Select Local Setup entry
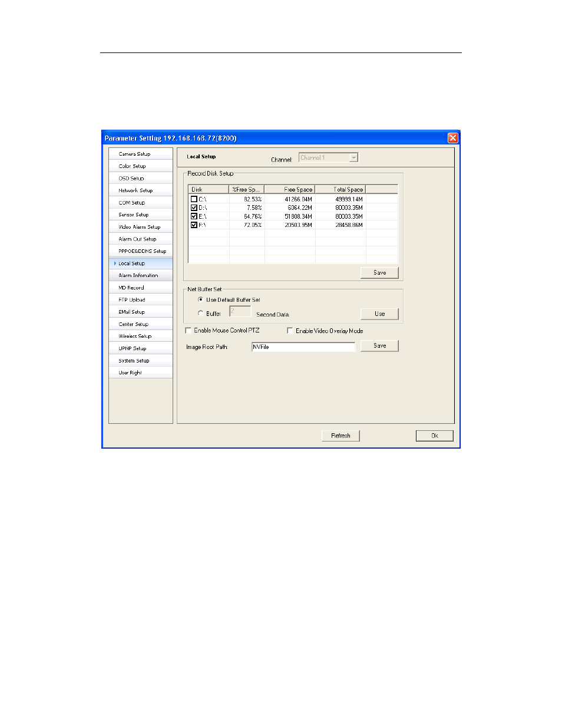Image resolution: width=562 pixels, height=728 pixels. 141,263
